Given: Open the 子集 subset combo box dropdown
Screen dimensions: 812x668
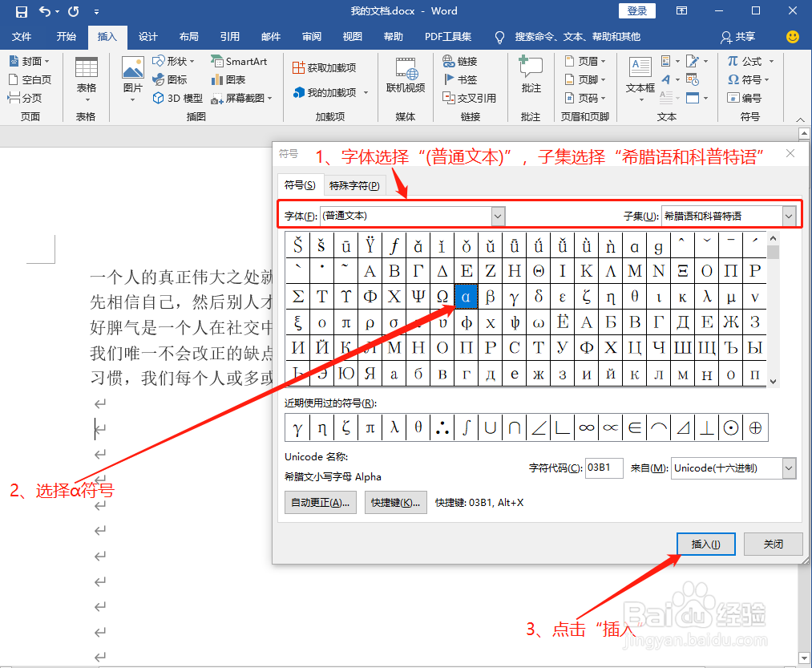Looking at the screenshot, I should click(789, 216).
